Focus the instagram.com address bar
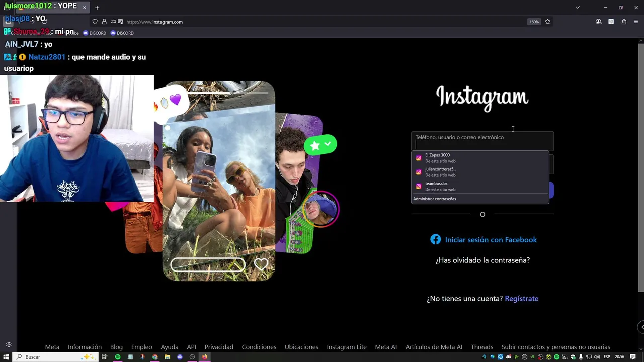Screen dimensions: 644x362 (322, 22)
